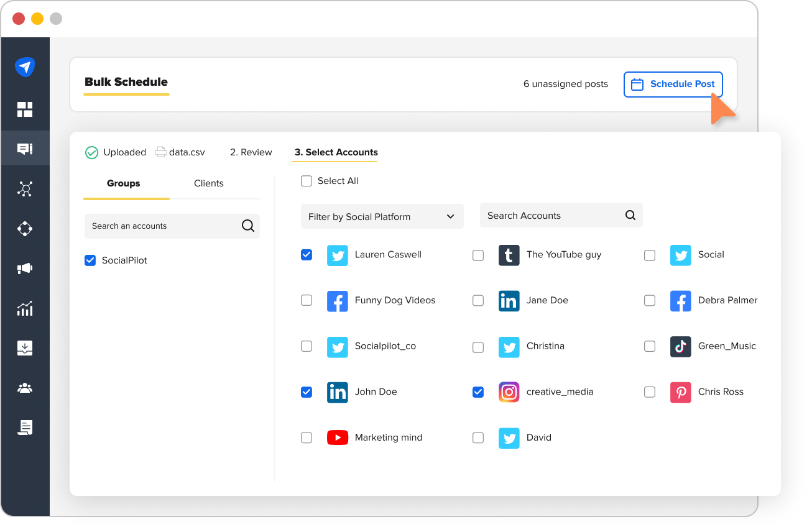Screen dimensions: 812x532
Task: Open the team members sidebar icon
Action: pos(25,388)
